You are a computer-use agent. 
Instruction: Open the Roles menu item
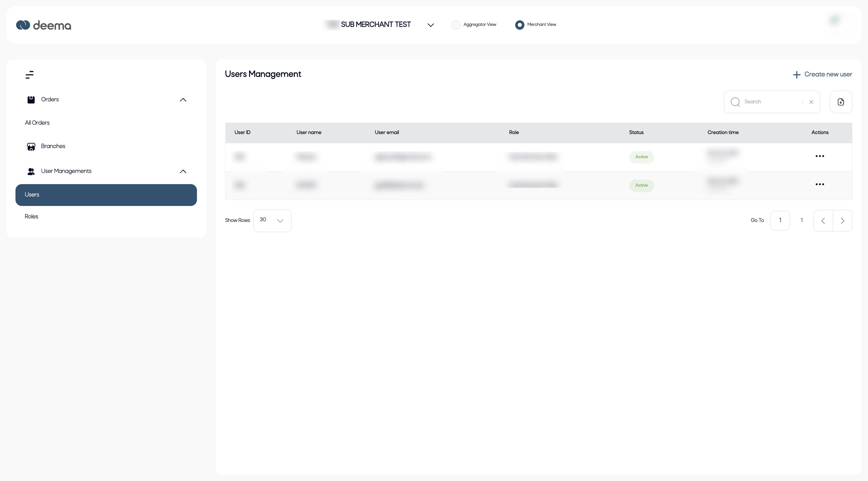point(31,216)
